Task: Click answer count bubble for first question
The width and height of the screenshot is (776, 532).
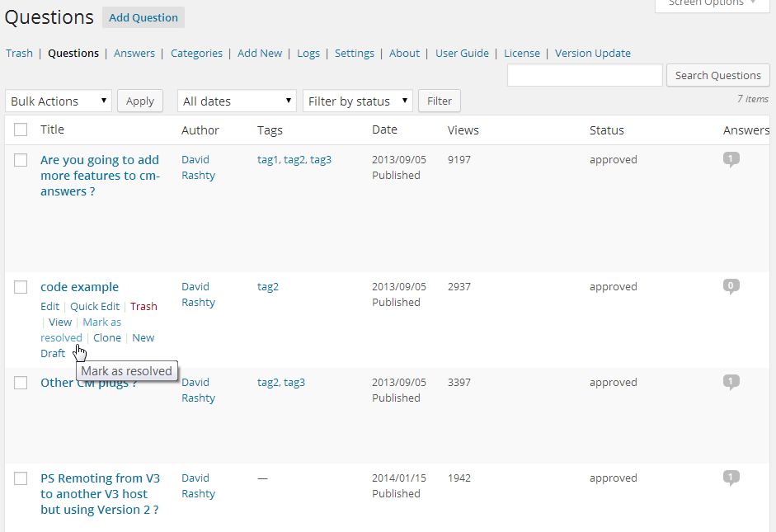Action: tap(731, 159)
